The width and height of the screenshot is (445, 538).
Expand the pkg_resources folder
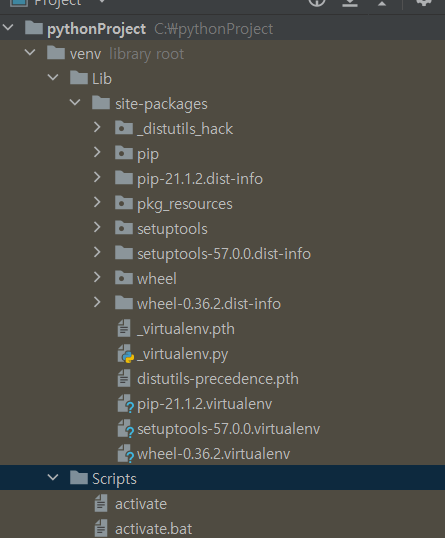pos(97,202)
